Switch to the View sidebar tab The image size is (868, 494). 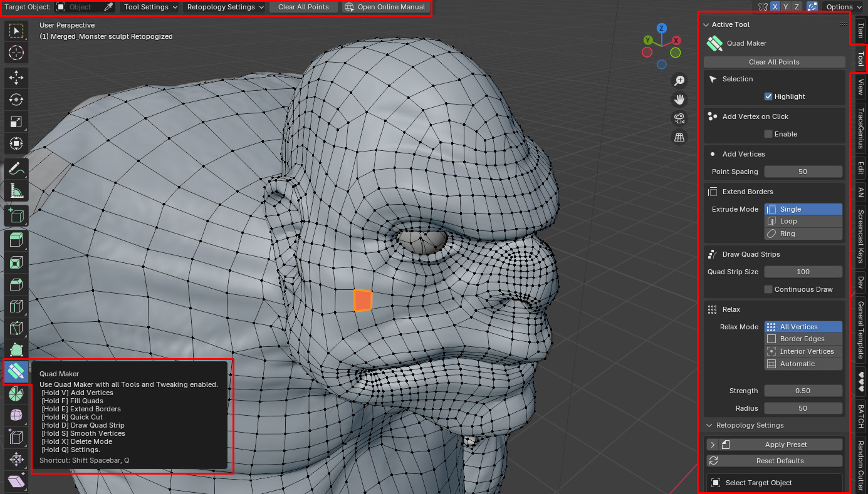coord(860,89)
